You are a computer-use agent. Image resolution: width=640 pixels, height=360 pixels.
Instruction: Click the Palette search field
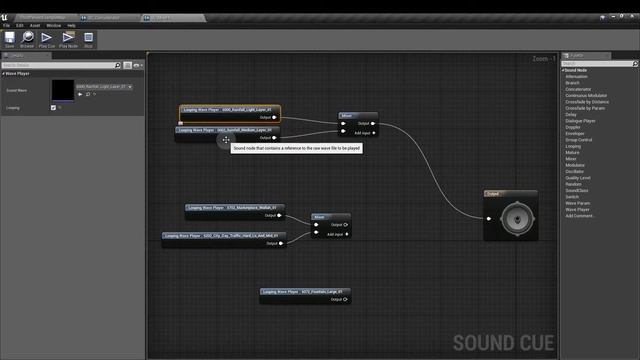tap(597, 64)
